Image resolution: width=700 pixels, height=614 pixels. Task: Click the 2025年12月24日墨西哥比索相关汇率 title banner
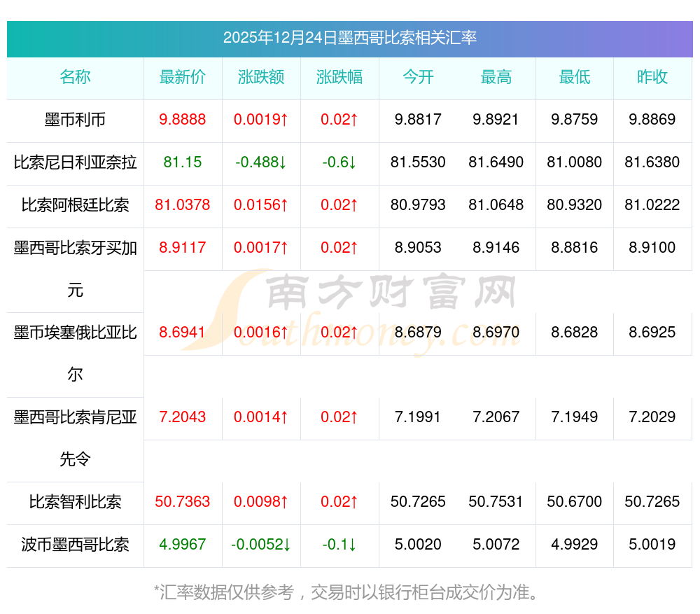click(x=350, y=38)
